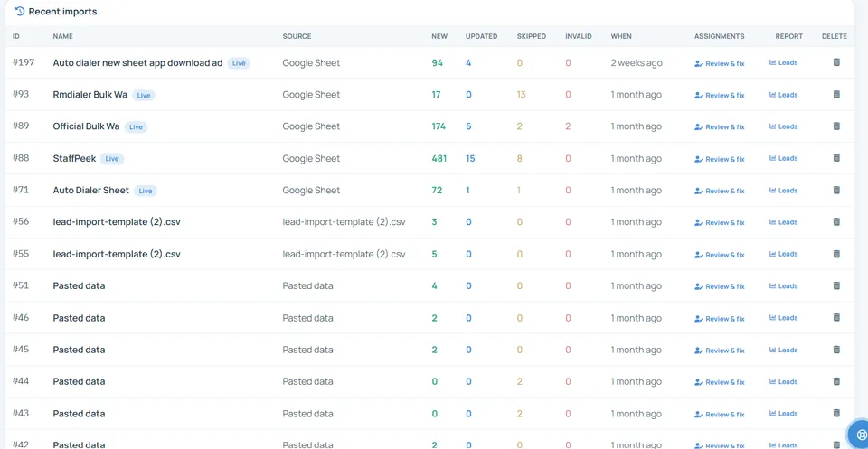The image size is (868, 449).
Task: Click the INVALID column header
Action: 579,36
